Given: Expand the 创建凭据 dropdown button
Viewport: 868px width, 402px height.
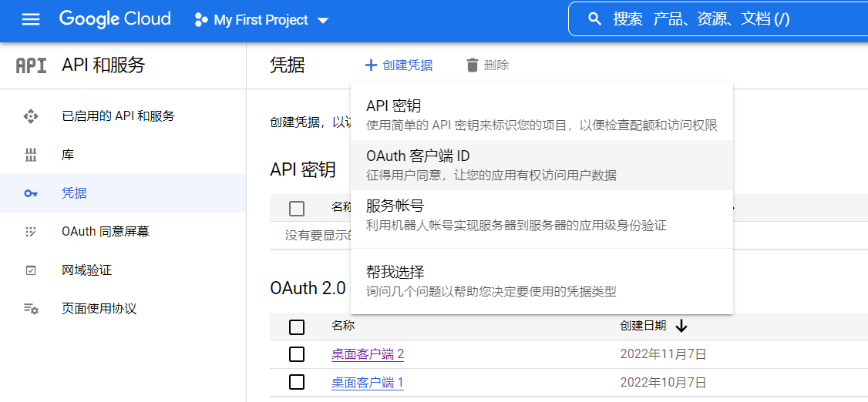Looking at the screenshot, I should click(x=399, y=65).
